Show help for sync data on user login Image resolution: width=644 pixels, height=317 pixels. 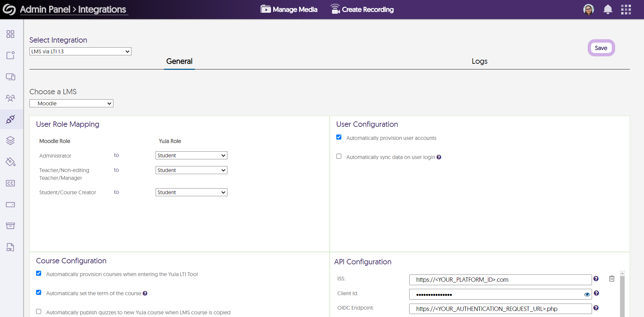(439, 157)
